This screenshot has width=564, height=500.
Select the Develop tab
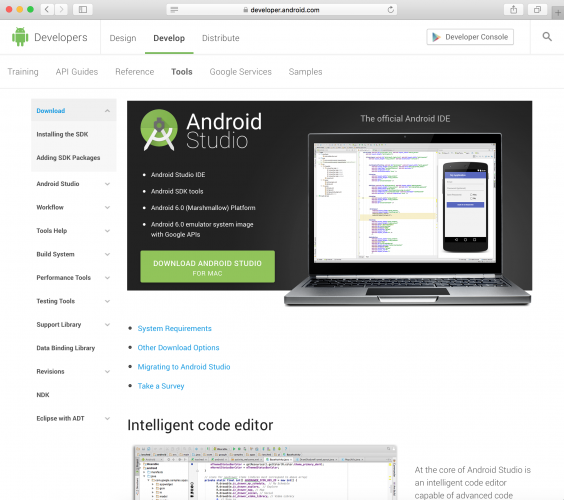click(x=169, y=38)
